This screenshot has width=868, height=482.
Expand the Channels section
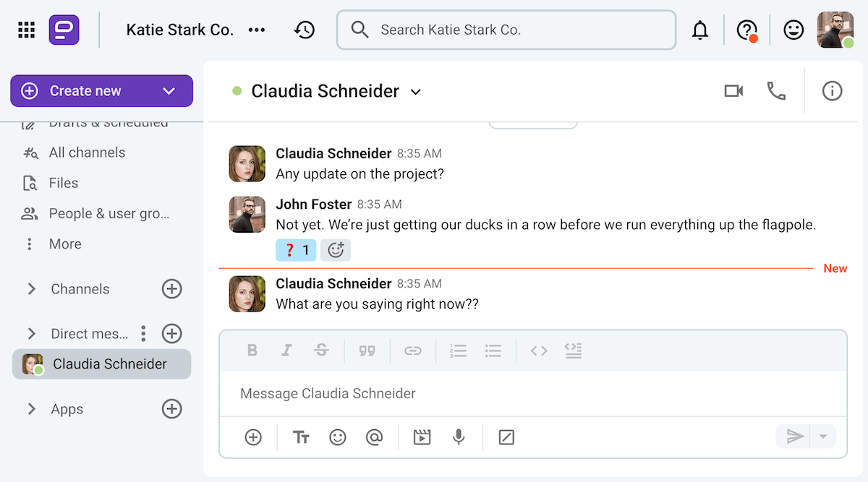(32, 288)
